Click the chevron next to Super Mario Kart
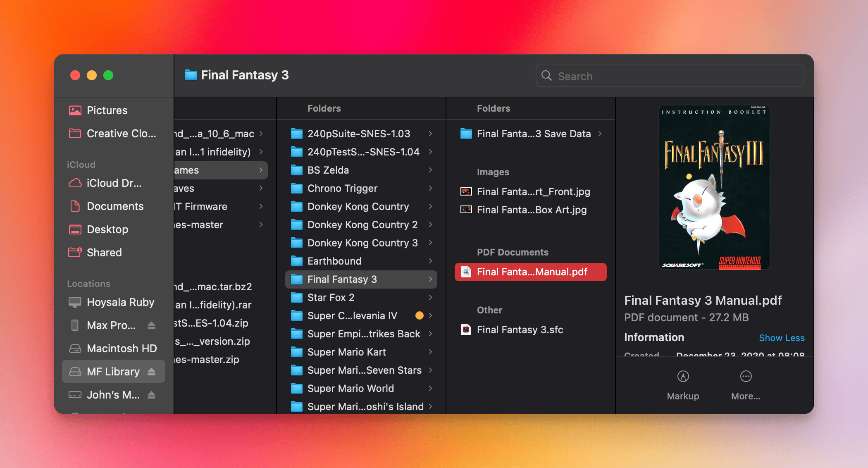Viewport: 868px width, 468px height. coord(430,352)
